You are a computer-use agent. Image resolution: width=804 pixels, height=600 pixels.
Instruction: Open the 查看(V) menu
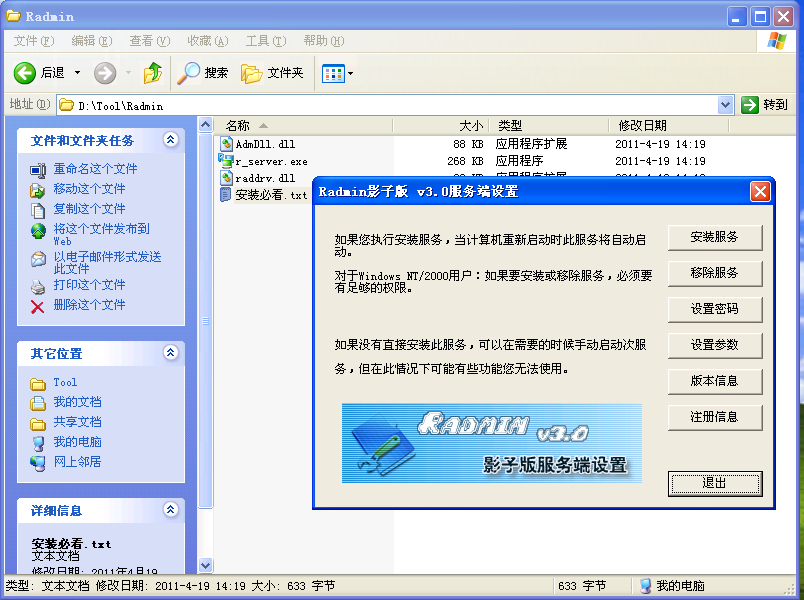click(x=149, y=41)
